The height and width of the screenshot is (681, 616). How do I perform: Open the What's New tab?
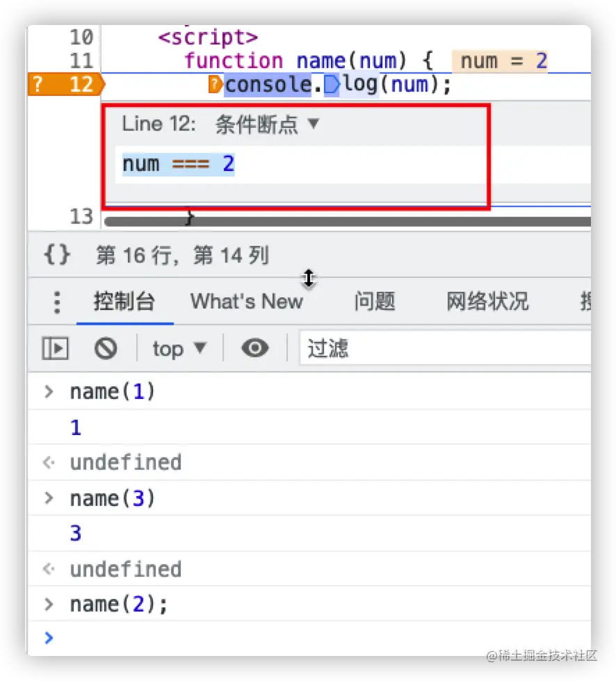pyautogui.click(x=247, y=301)
